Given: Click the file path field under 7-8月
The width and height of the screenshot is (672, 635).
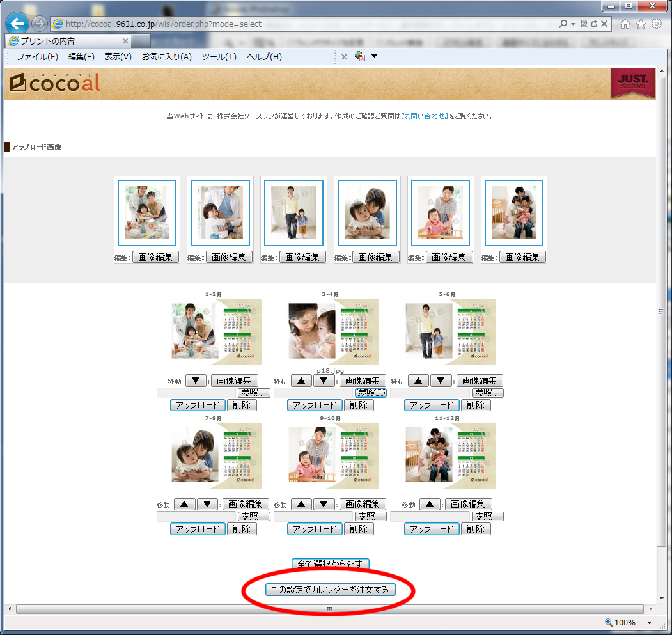Looking at the screenshot, I should pos(197,516).
